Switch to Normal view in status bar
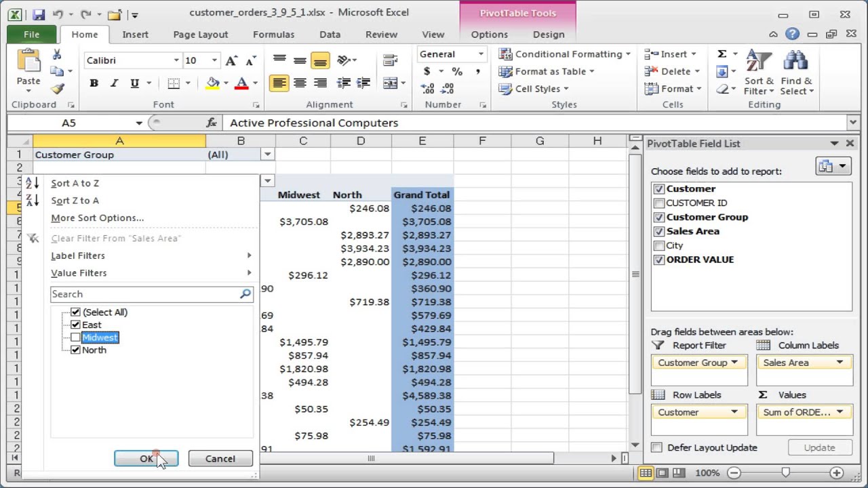Screen dimensions: 868x488 646,472
